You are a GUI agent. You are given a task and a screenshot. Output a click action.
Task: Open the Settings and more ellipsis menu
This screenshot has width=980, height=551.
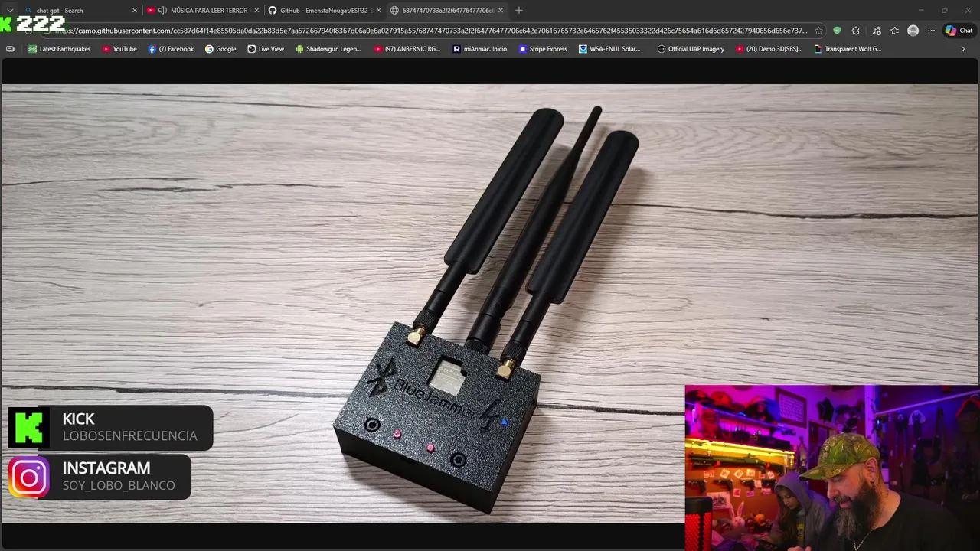(931, 31)
